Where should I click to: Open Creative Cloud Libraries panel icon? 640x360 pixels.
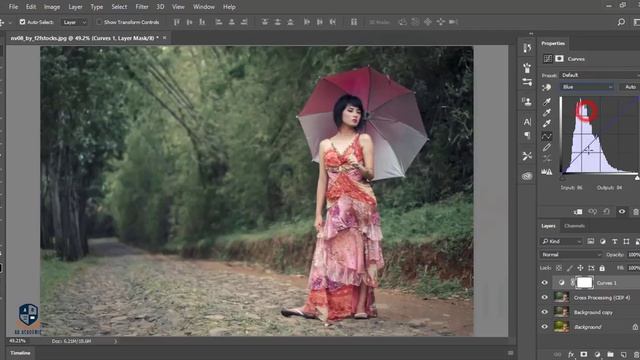[527, 176]
